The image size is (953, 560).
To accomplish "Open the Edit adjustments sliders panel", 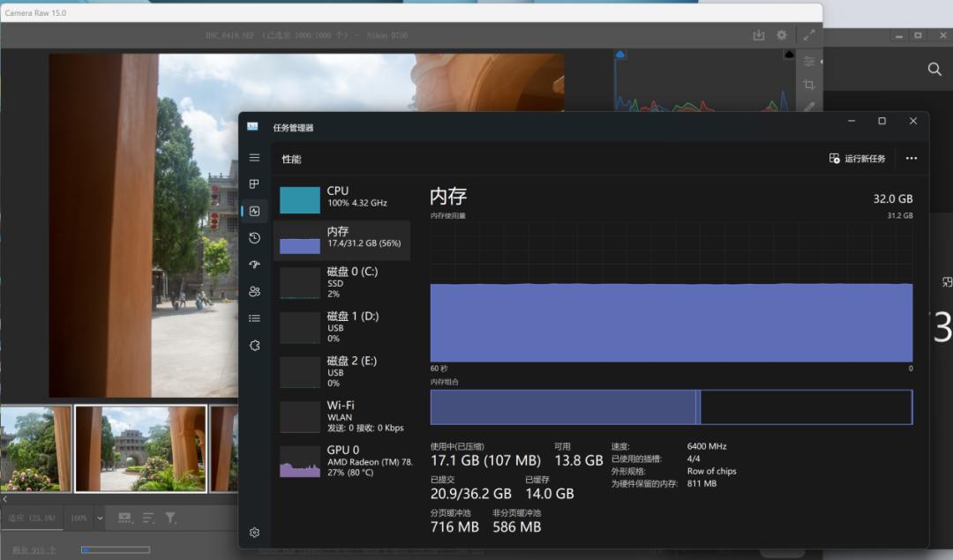I will coord(809,60).
